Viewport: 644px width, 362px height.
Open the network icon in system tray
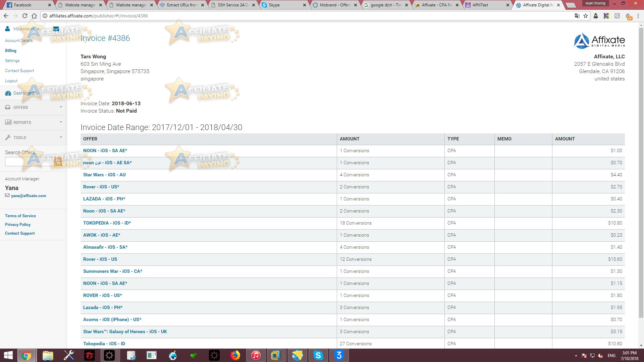point(592,356)
